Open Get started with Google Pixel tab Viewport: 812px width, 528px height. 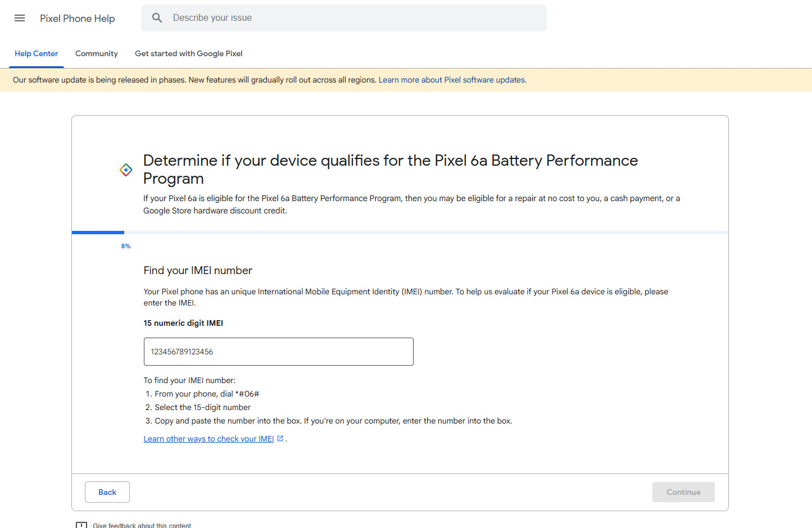click(x=189, y=54)
